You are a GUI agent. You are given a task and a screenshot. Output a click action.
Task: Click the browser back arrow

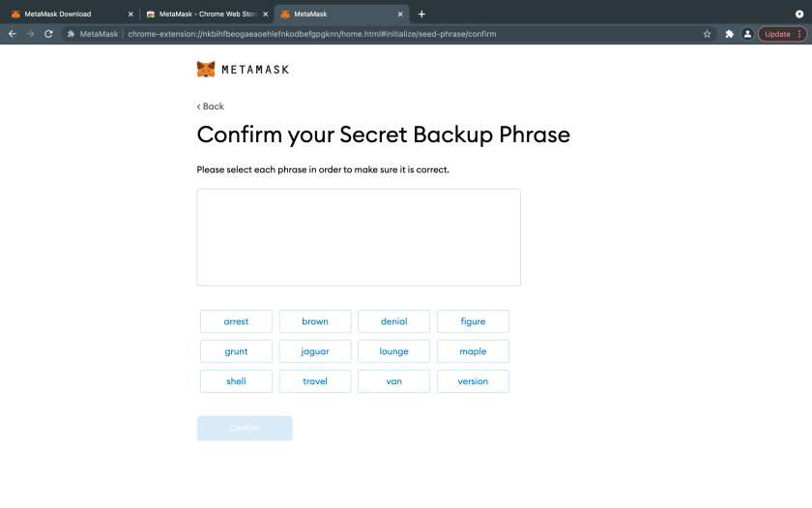(x=13, y=34)
